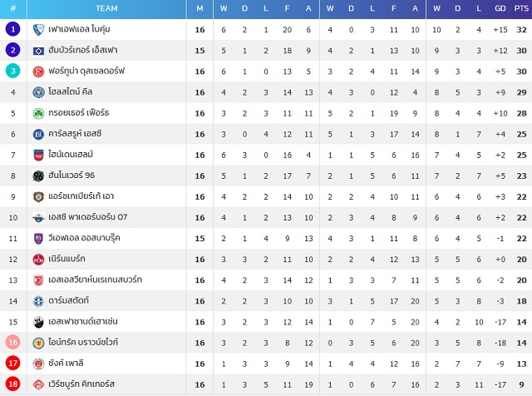Click the Heidenheim red-blue crest
This screenshot has width=532, height=396.
point(38,156)
